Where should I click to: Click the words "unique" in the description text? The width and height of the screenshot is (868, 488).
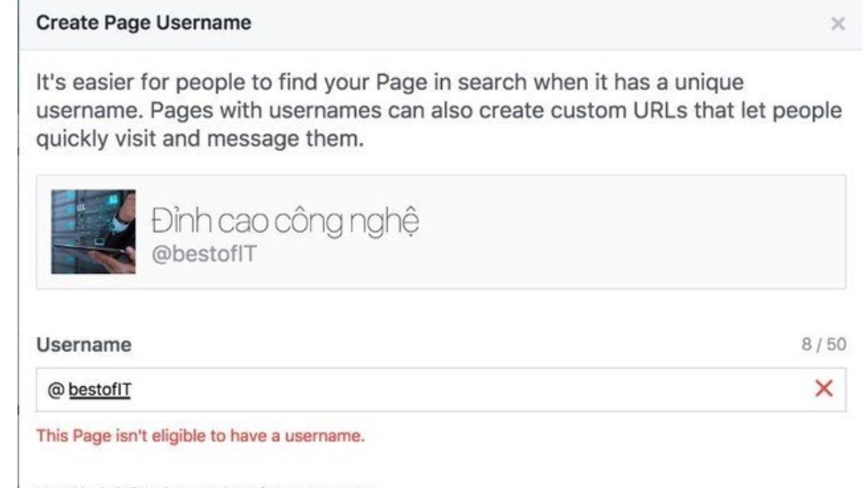[711, 83]
